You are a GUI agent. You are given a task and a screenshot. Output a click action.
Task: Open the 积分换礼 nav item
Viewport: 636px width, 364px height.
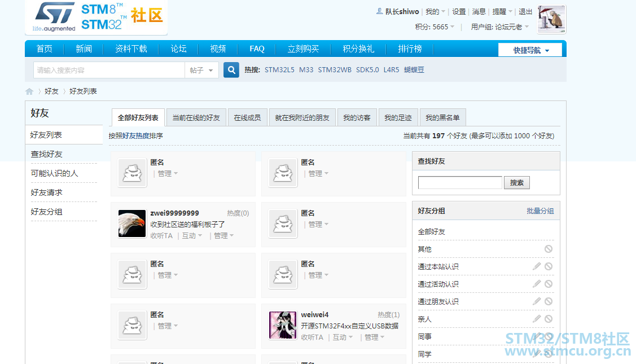(358, 49)
